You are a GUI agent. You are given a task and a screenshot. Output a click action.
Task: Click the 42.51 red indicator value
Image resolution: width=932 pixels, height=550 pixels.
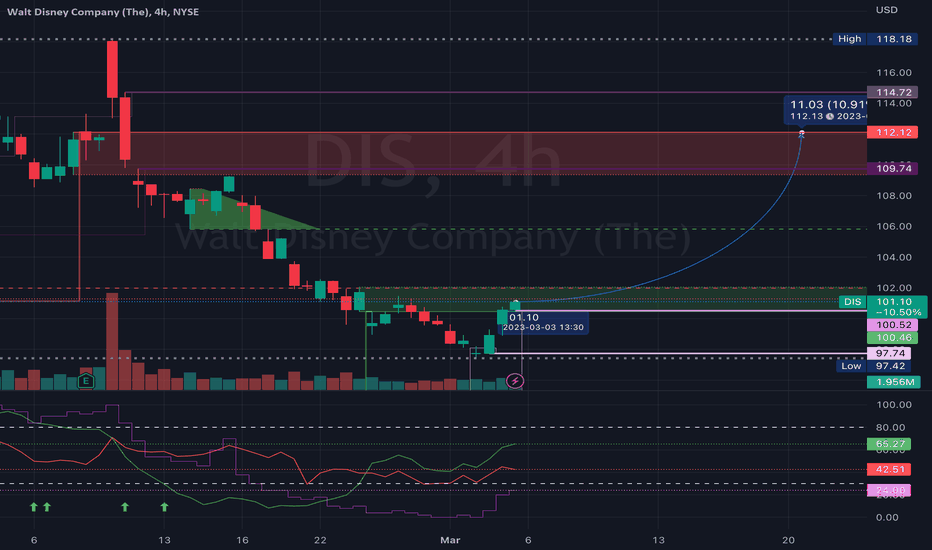[x=889, y=469]
